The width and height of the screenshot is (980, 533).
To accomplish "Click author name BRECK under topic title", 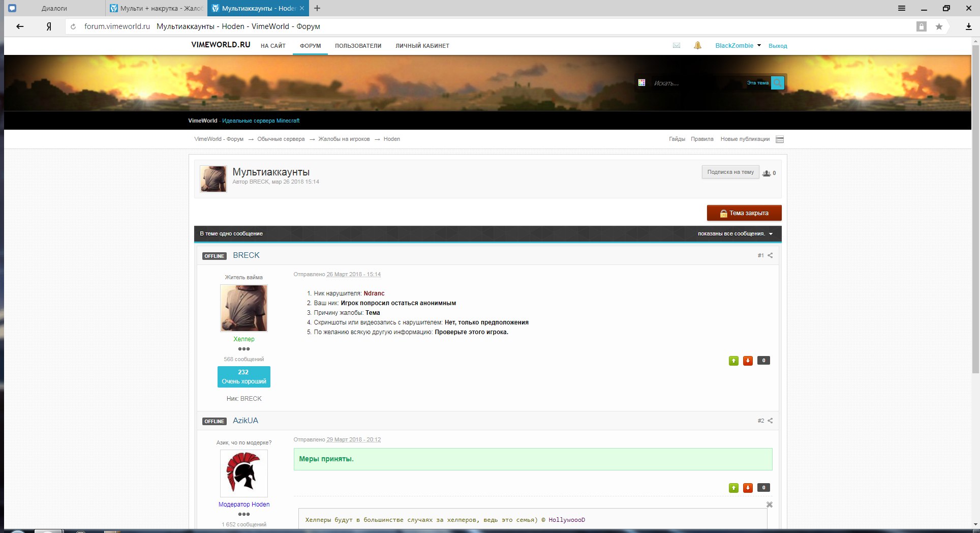I will pyautogui.click(x=259, y=182).
